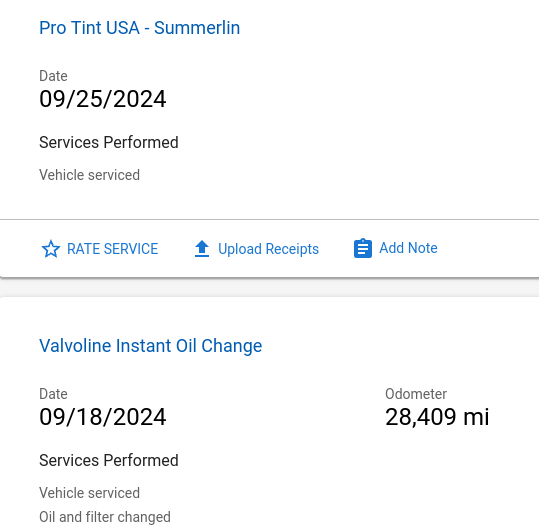
Task: Open the Valvoline Instant Oil Change link
Action: (151, 346)
